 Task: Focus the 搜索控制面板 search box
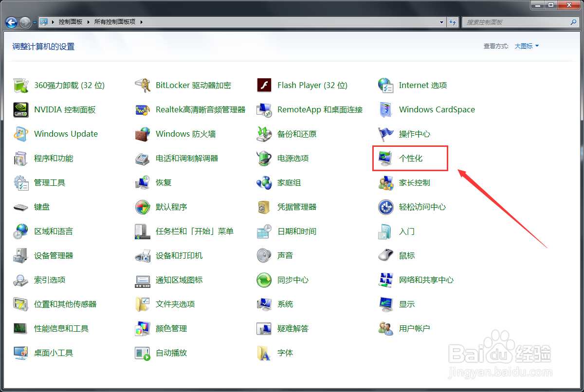coord(520,22)
